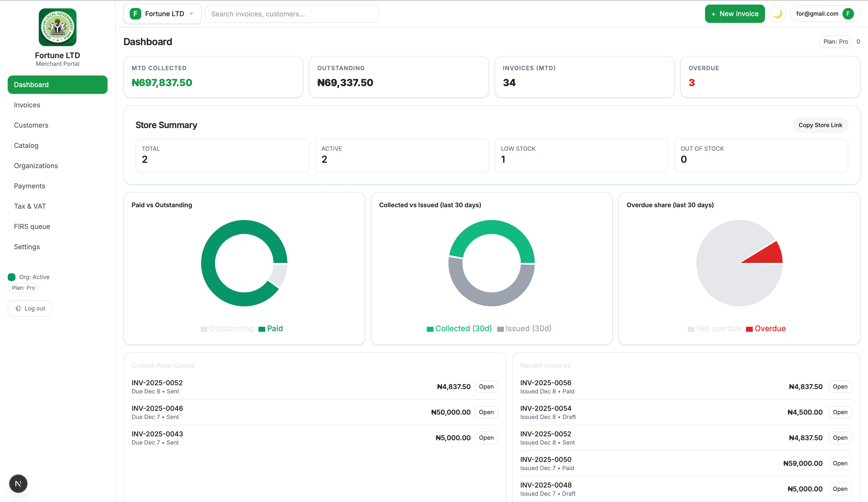View the FIRS queue

32,226
